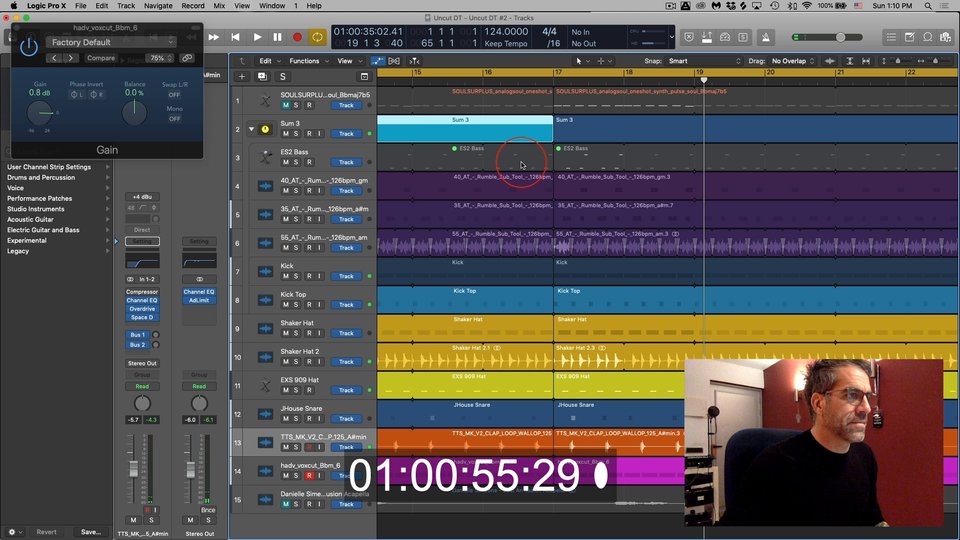Viewport: 960px width, 540px height.
Task: Open the View menu in Tracks area
Action: pyautogui.click(x=348, y=61)
